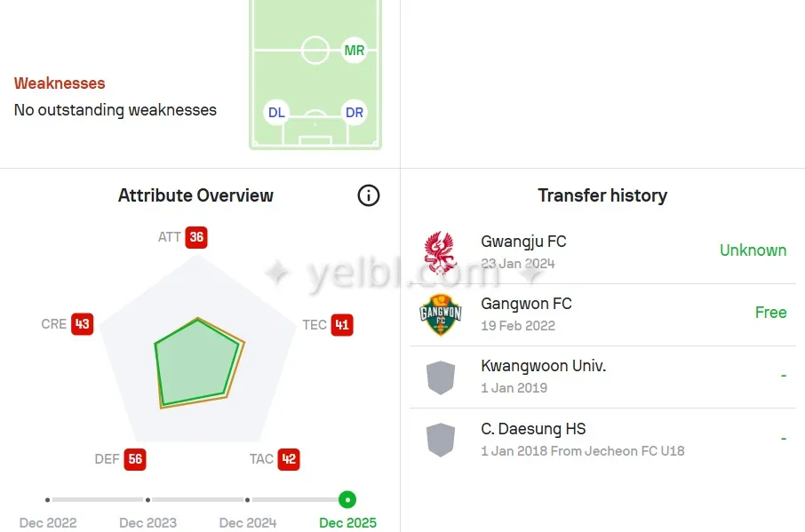
Task: Select the MR position marker on pitch
Action: click(x=355, y=51)
